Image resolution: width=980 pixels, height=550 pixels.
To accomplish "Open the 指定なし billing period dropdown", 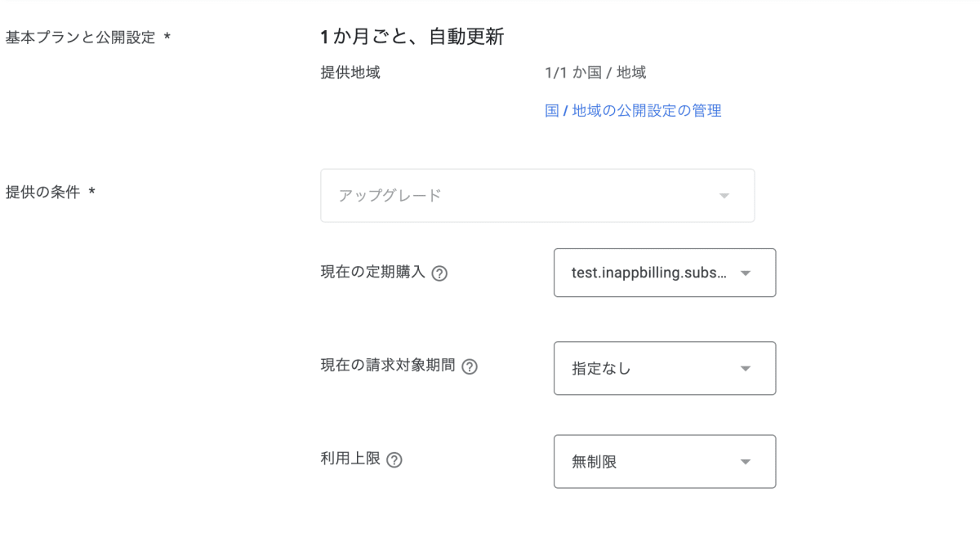I will pyautogui.click(x=665, y=368).
